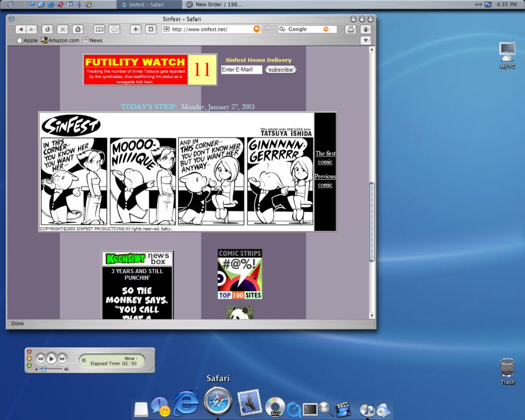The image size is (525, 420).
Task: Open The first comic link
Action: (x=325, y=158)
